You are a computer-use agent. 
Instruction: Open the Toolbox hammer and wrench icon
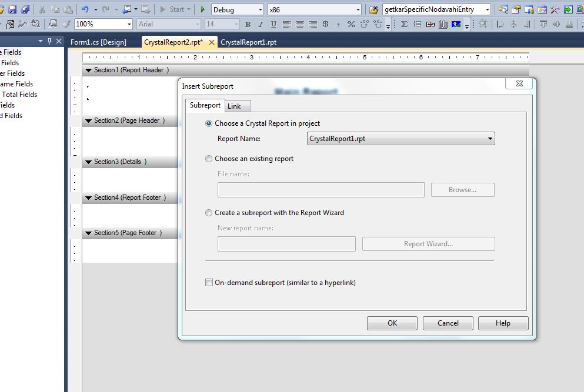pyautogui.click(x=555, y=9)
